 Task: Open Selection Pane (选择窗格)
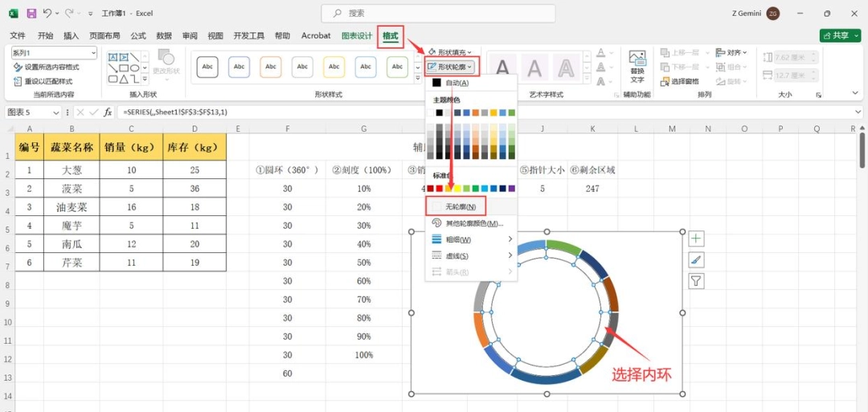(x=680, y=81)
